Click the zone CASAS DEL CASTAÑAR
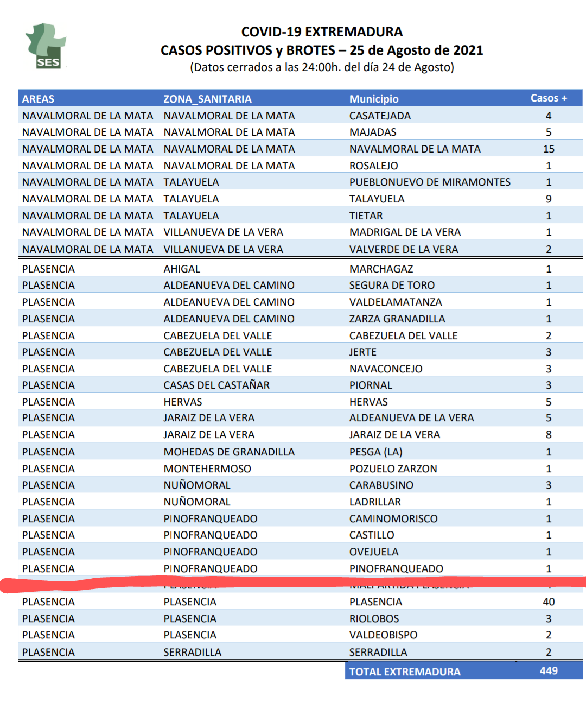The width and height of the screenshot is (586, 728). 216,385
